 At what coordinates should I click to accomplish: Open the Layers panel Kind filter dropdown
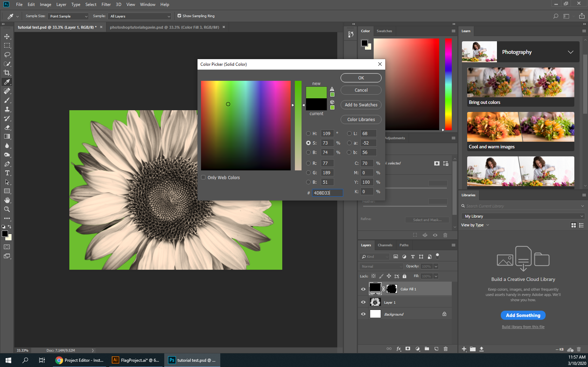click(x=374, y=256)
